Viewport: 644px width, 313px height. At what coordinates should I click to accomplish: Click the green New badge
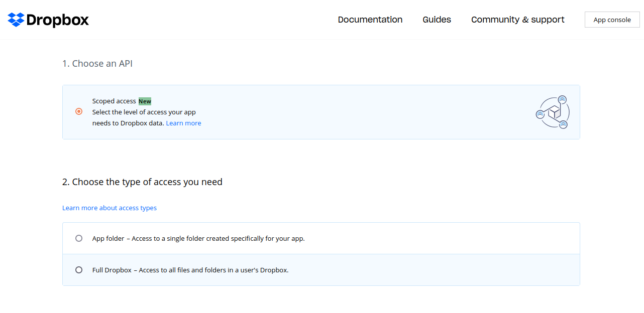coord(145,101)
